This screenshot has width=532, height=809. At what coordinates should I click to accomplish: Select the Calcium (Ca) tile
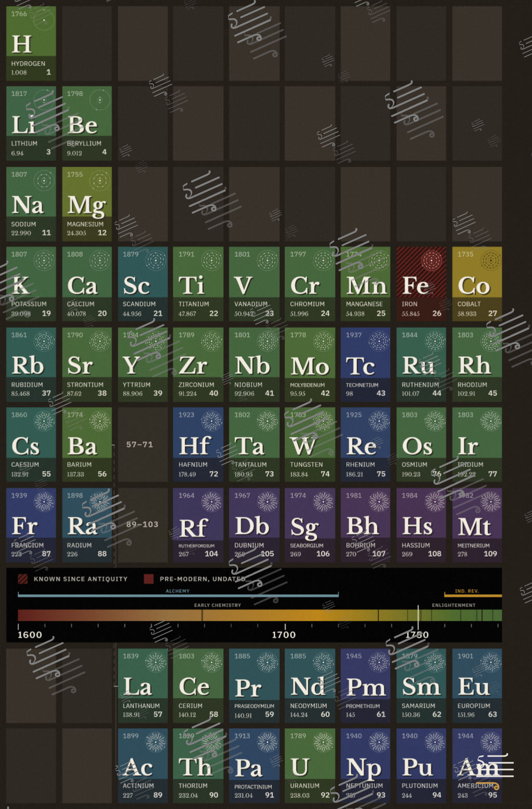pos(87,284)
